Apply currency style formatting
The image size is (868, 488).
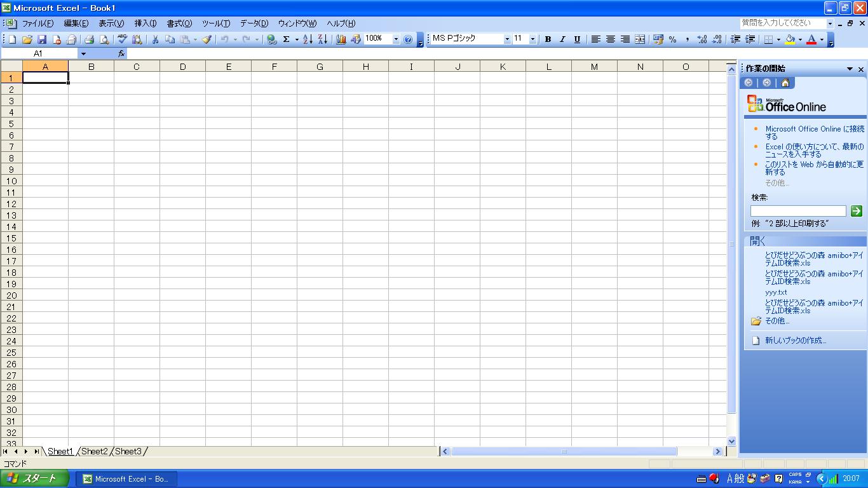point(658,39)
